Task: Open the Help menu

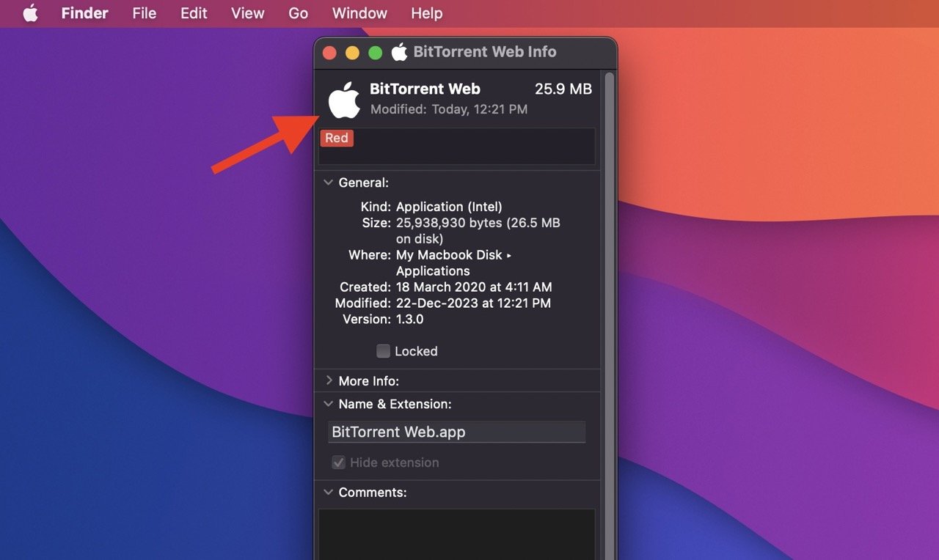Action: (427, 13)
